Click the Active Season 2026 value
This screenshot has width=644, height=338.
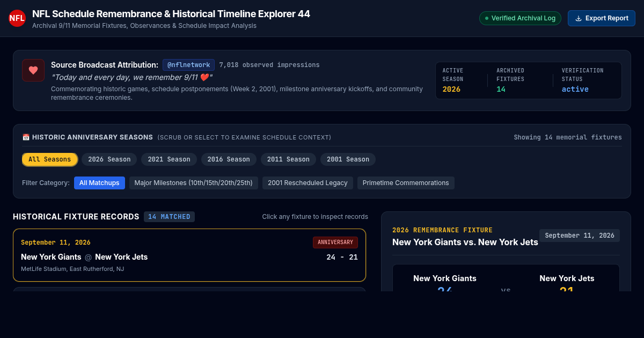[451, 89]
